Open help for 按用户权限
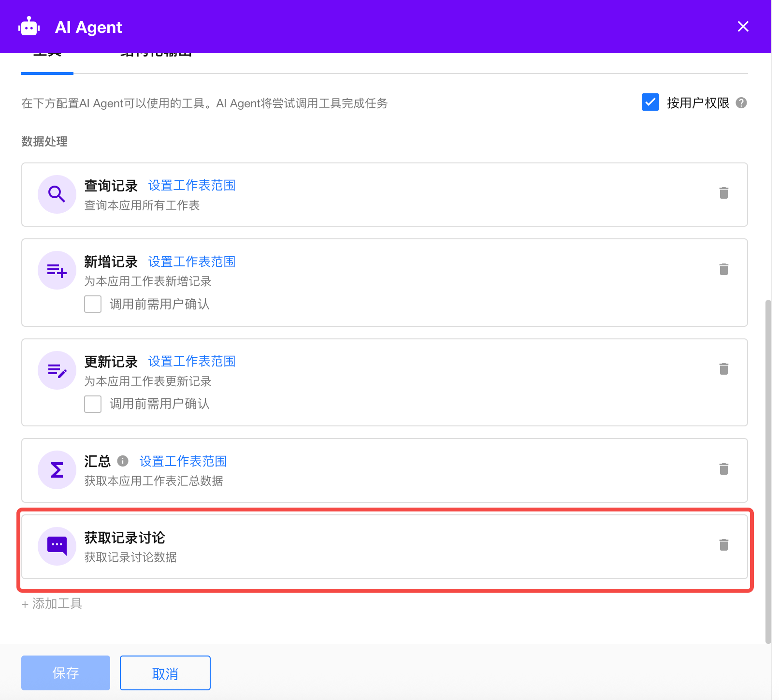Image resolution: width=779 pixels, height=700 pixels. click(741, 103)
